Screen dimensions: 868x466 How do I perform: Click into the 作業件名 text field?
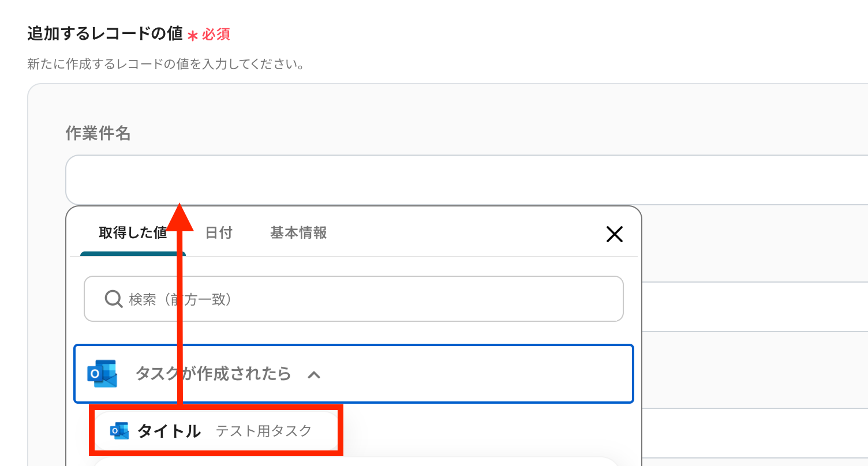[x=462, y=179]
